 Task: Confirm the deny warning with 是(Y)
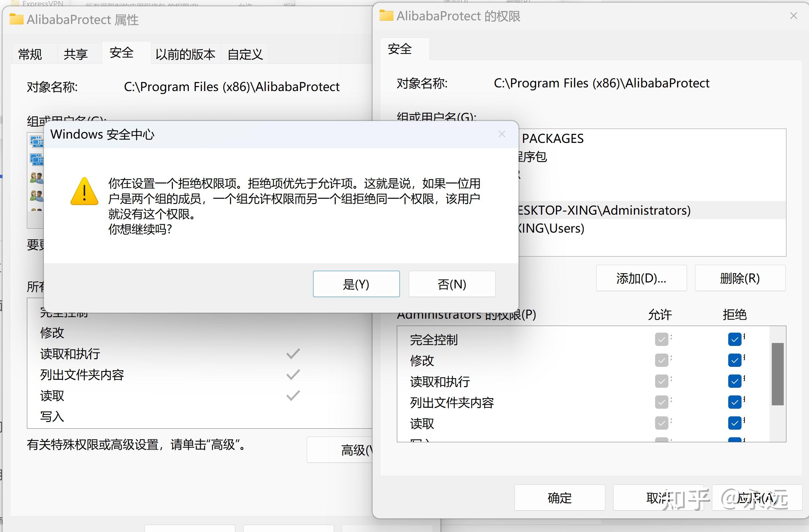[356, 284]
